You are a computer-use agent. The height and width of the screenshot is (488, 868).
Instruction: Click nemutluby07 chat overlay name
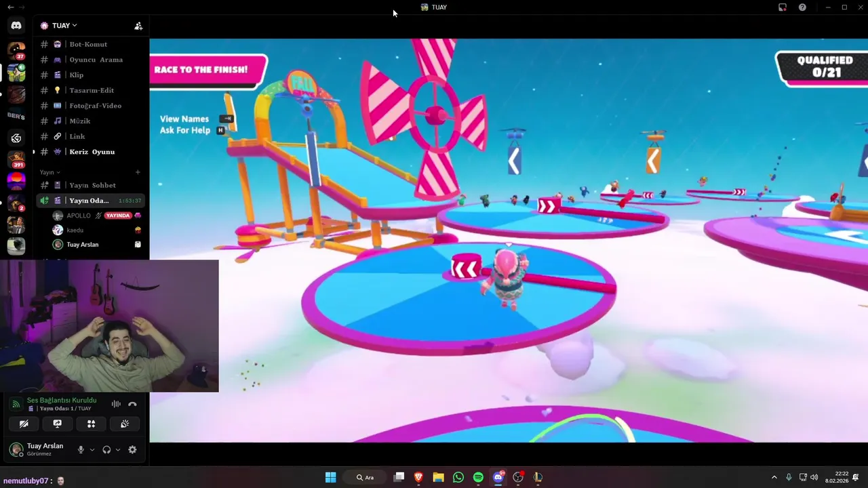25,481
